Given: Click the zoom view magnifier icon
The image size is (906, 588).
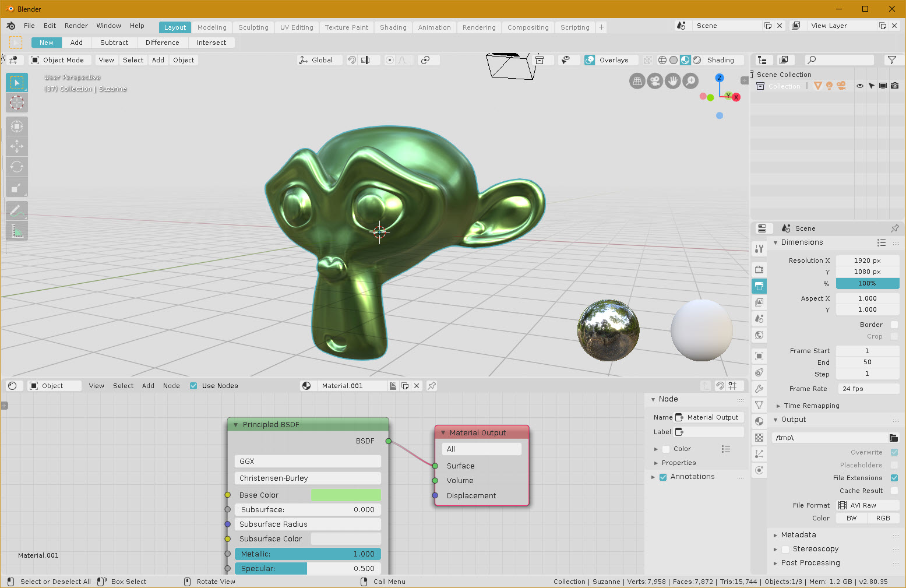Looking at the screenshot, I should [690, 81].
